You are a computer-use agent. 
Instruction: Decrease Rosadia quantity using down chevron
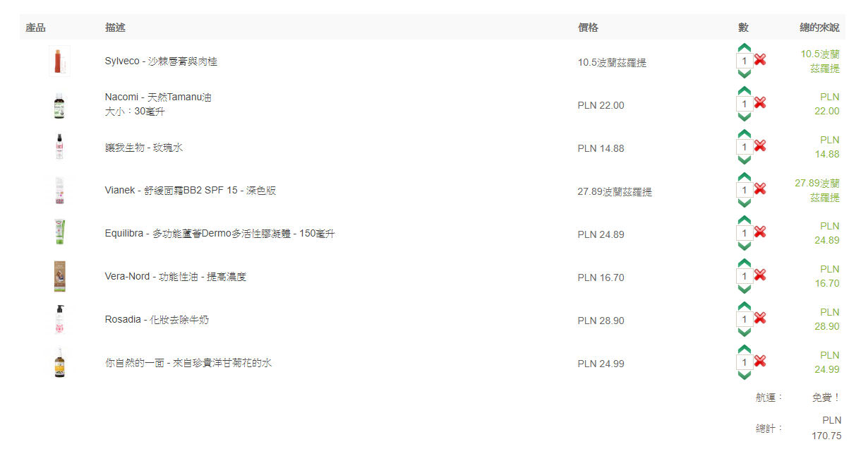coord(745,333)
